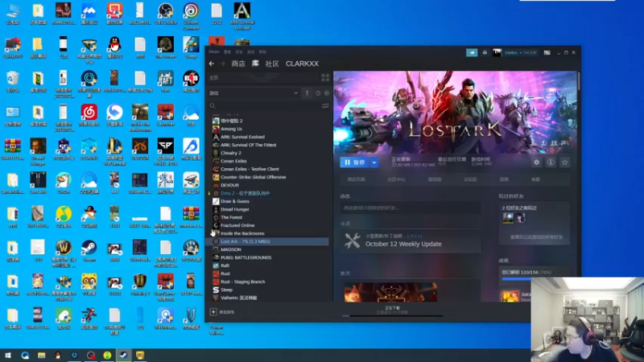Screen dimensions: 644x362
Task: Select Counter-Strike: Global Offensive in list
Action: pos(253,177)
